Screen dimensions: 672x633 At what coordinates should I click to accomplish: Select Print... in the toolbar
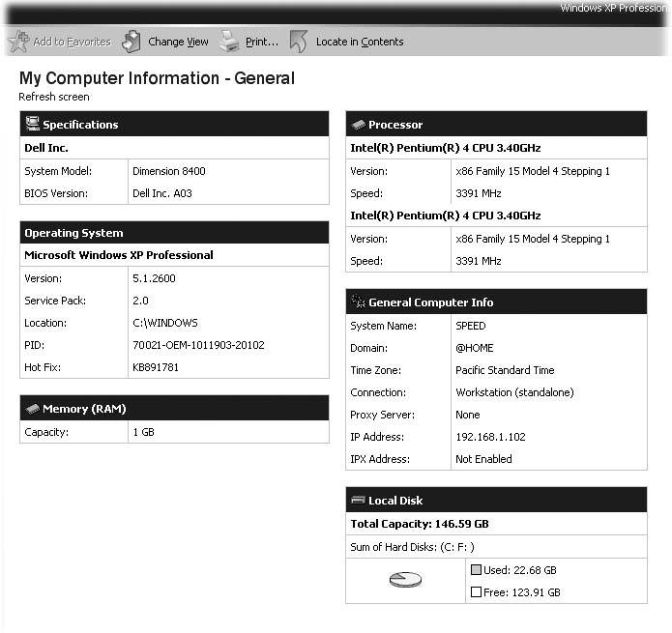pyautogui.click(x=261, y=42)
